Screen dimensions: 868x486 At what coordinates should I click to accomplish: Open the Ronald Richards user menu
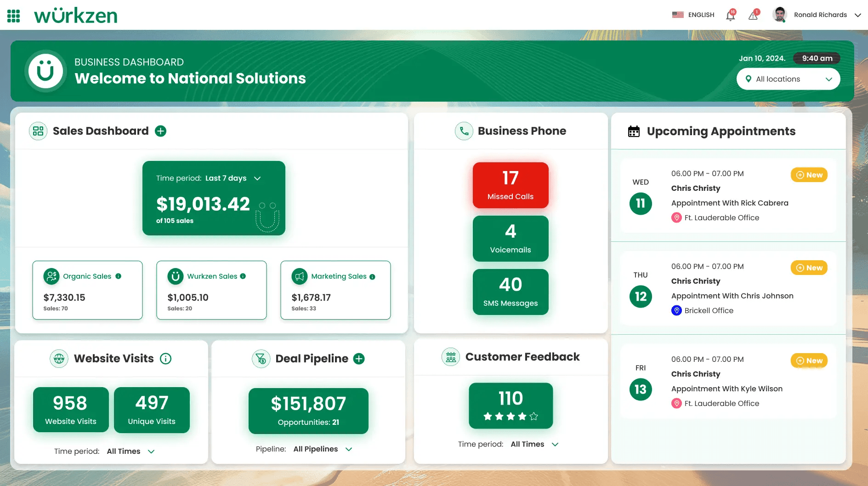coord(820,15)
